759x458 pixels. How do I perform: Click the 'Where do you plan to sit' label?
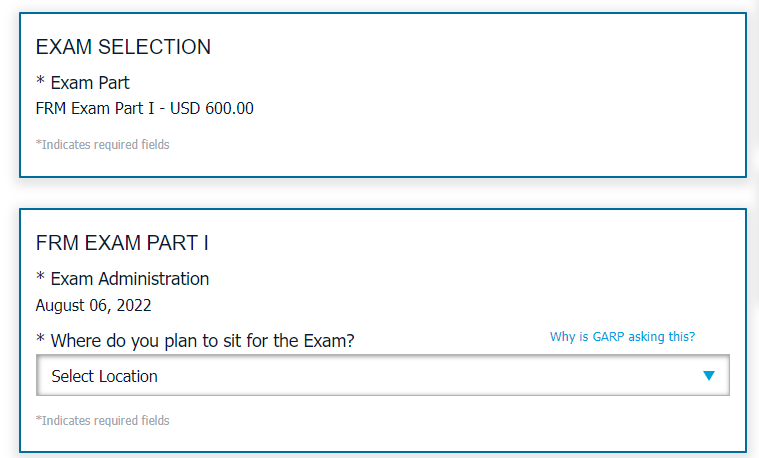tap(203, 341)
